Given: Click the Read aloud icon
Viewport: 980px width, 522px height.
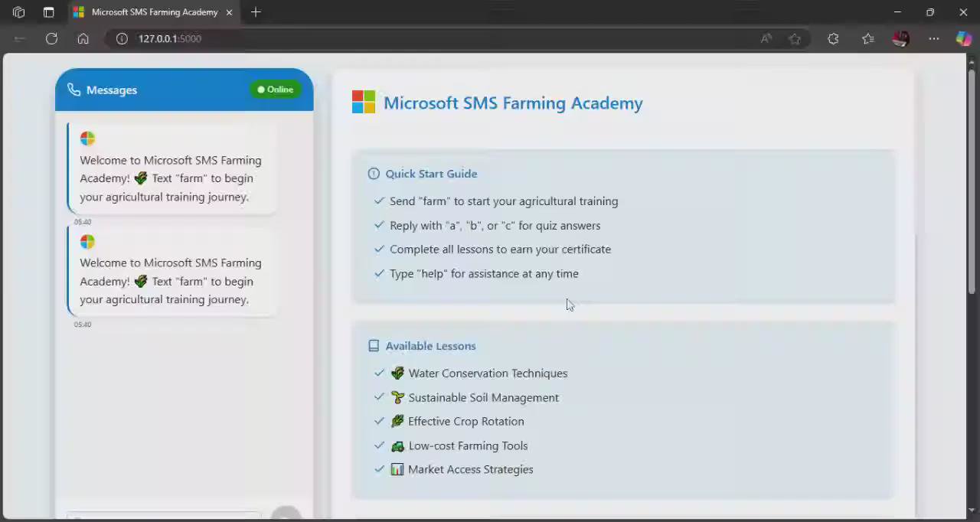Looking at the screenshot, I should (766, 38).
